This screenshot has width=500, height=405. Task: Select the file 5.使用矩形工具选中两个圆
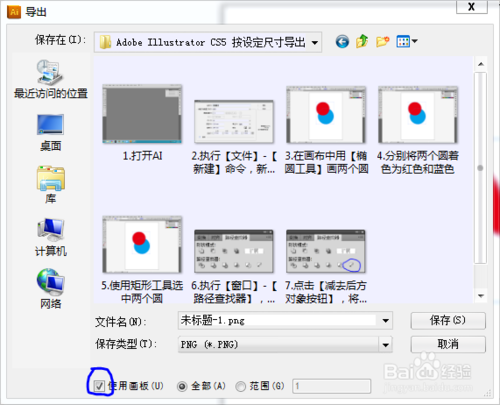(x=142, y=259)
